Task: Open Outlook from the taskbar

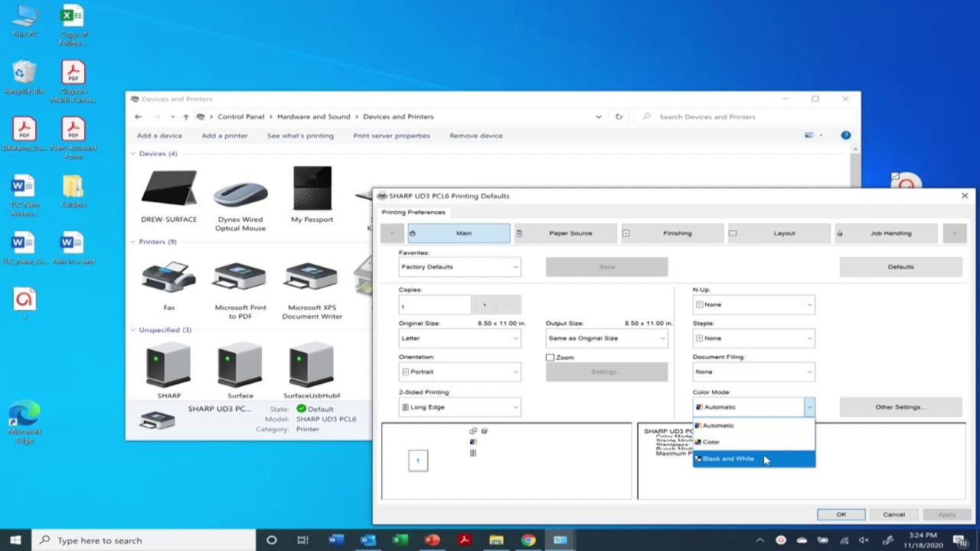Action: click(x=367, y=540)
